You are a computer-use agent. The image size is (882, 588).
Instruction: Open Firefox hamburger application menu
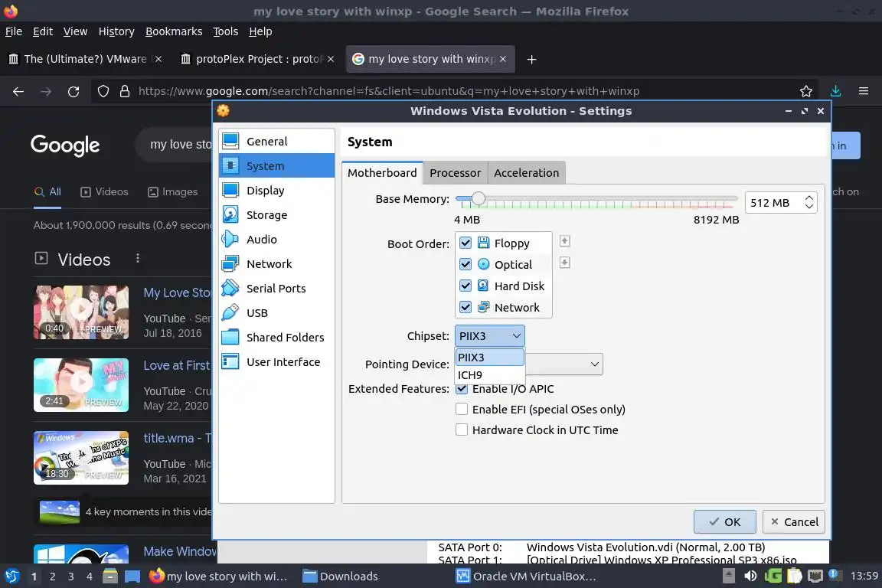click(864, 91)
